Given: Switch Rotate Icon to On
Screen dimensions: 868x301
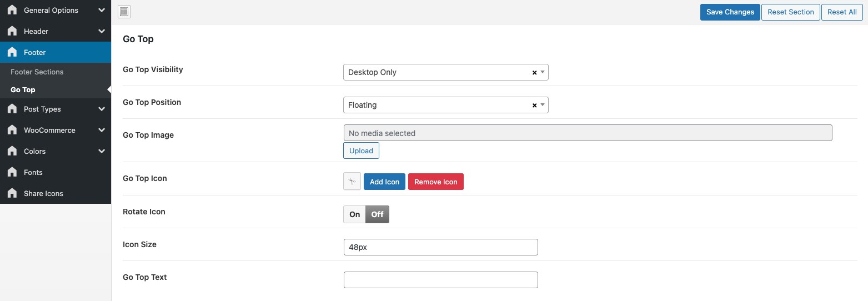Looking at the screenshot, I should click(354, 214).
